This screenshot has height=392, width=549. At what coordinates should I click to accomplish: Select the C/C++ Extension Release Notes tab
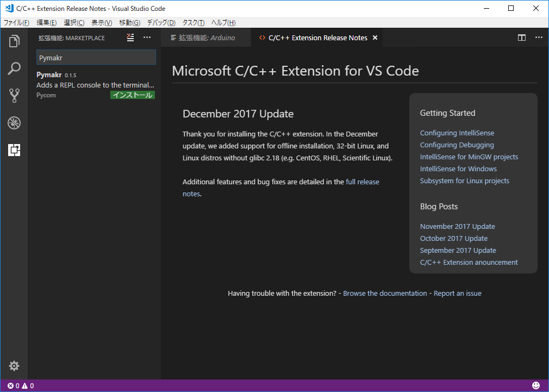click(x=318, y=38)
